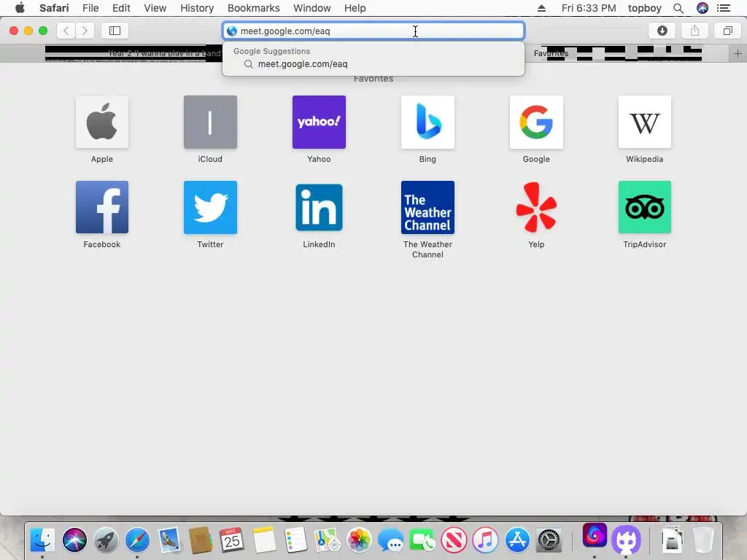Go back with the back arrow button

pyautogui.click(x=66, y=31)
